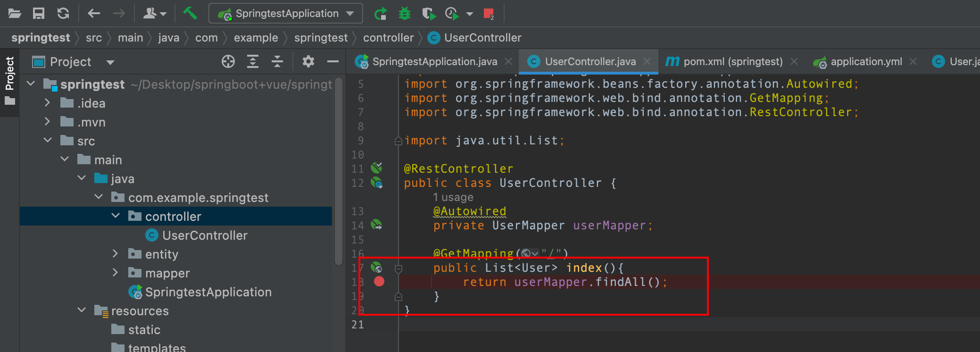The image size is (980, 352).
Task: Click the springtest breadcrumb root
Action: click(x=41, y=38)
